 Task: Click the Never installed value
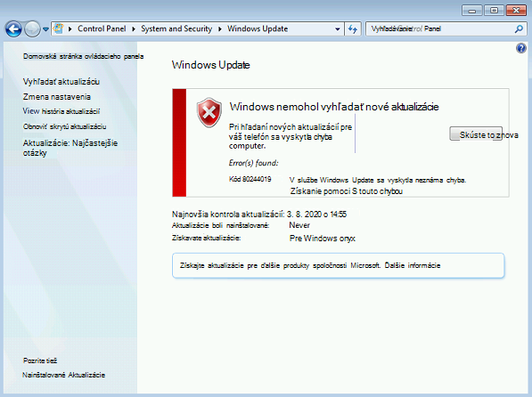click(x=299, y=225)
